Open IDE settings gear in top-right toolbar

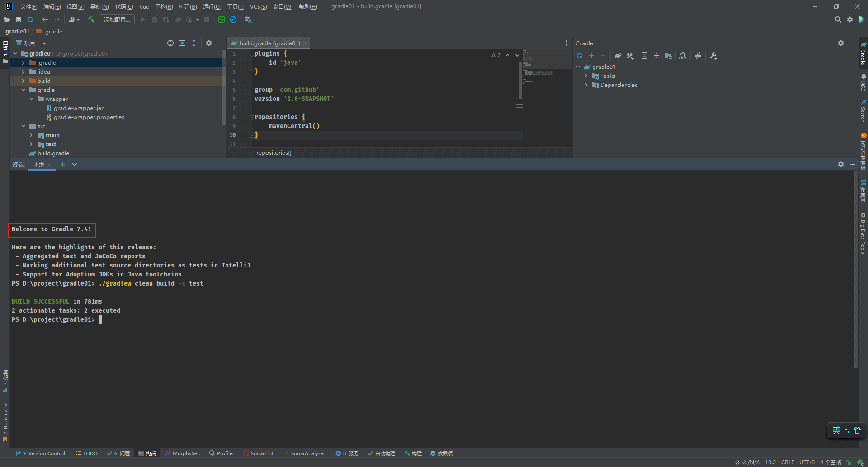pyautogui.click(x=850, y=19)
